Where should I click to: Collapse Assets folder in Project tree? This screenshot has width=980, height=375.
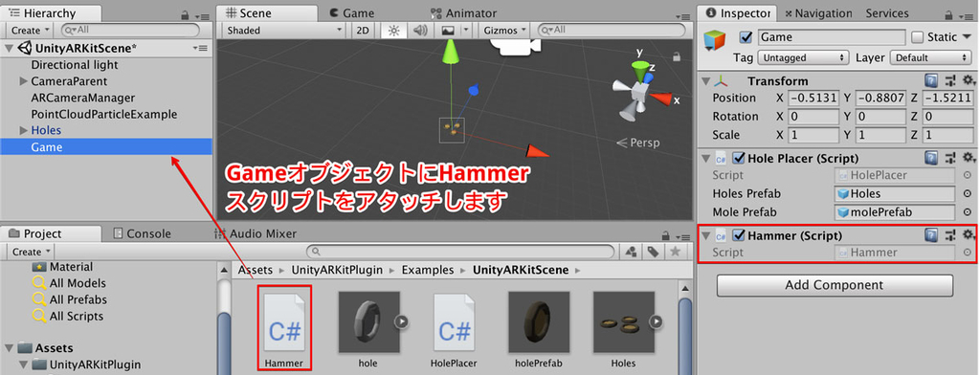click(x=9, y=348)
